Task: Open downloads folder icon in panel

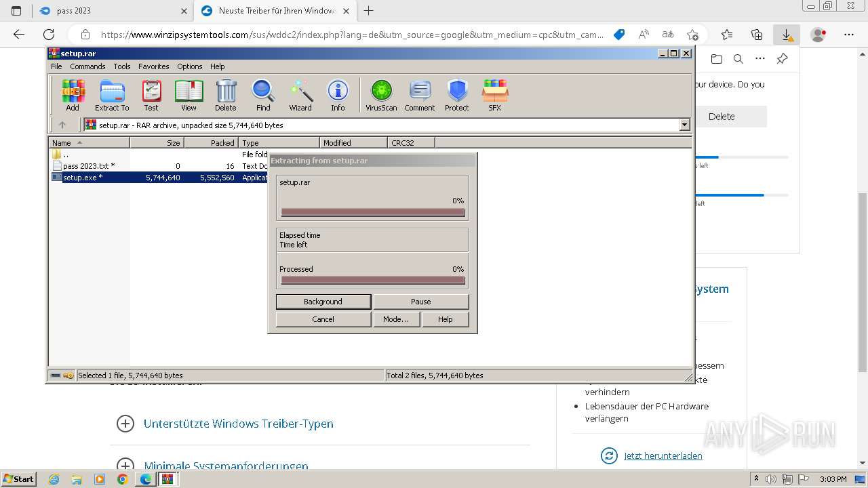Action: tap(717, 59)
